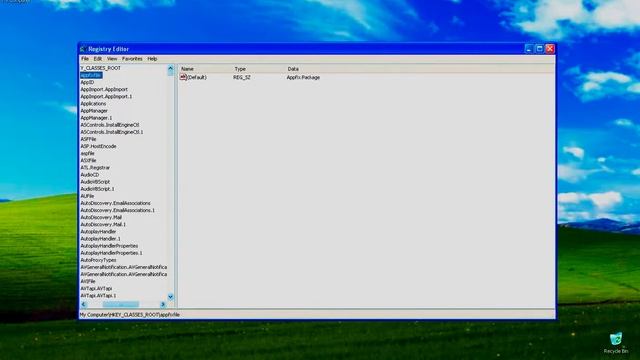Click the REG_SZ type cell
The image size is (640, 360).
click(x=242, y=77)
